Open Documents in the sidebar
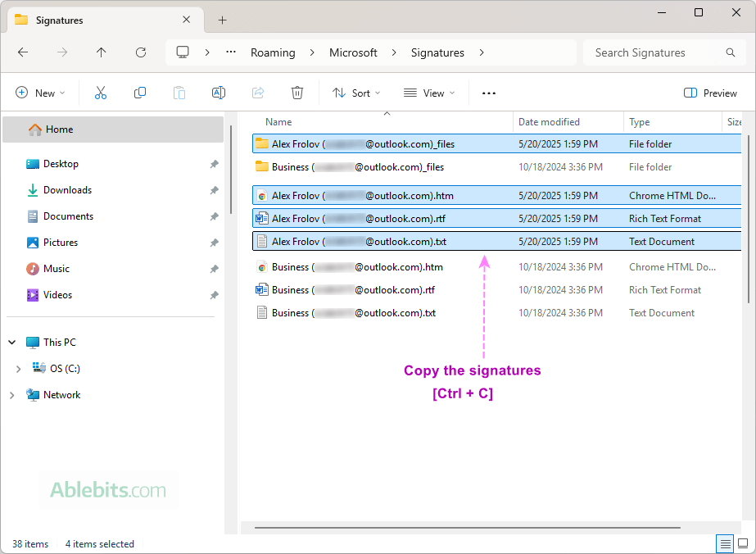The width and height of the screenshot is (756, 554). click(68, 216)
